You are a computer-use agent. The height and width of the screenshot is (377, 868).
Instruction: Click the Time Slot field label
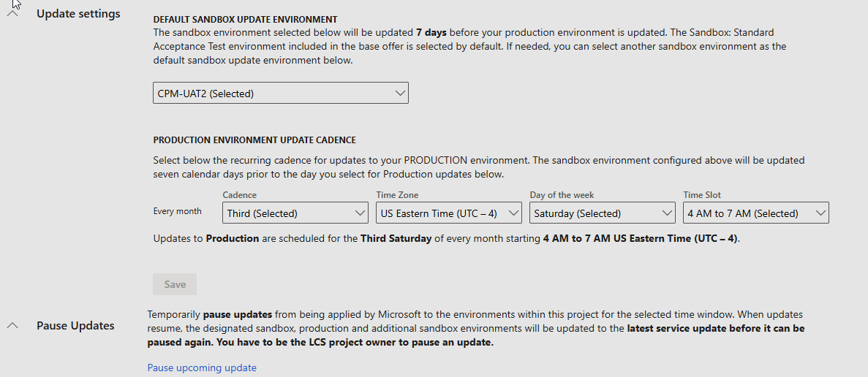pos(702,195)
